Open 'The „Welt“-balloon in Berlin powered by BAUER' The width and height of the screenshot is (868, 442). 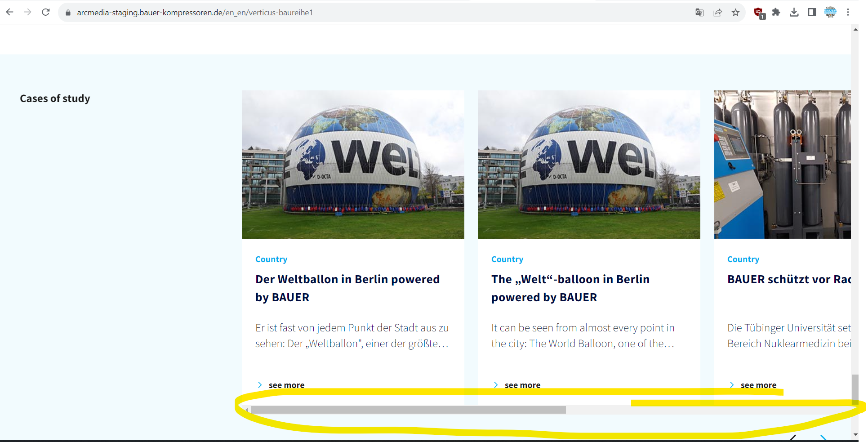(x=570, y=288)
